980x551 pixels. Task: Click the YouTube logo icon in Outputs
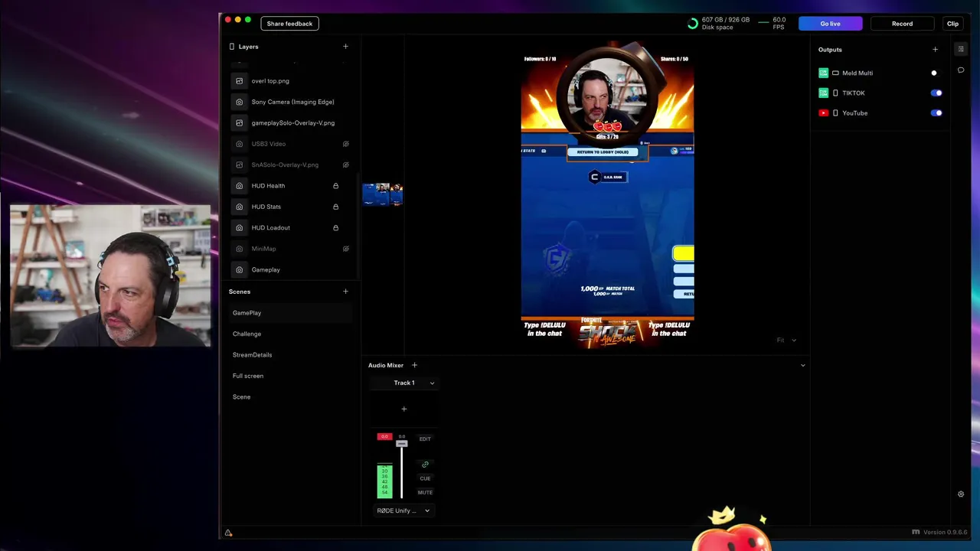coord(824,113)
